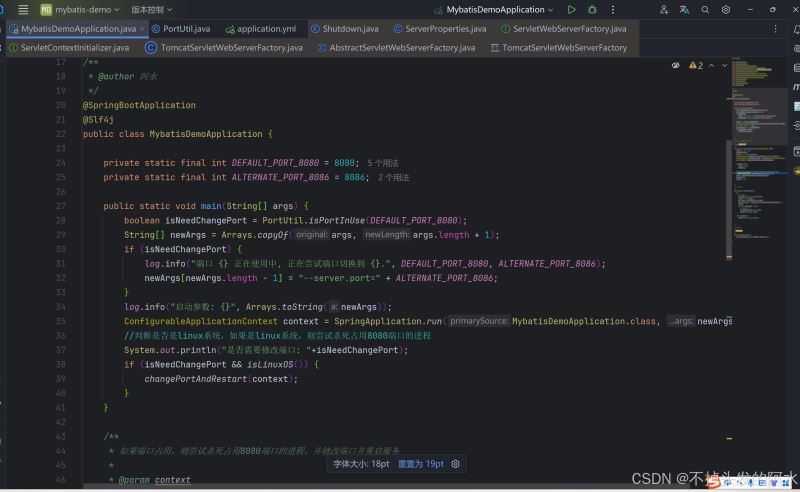Open IDE settings with the gear icon

pos(726,9)
